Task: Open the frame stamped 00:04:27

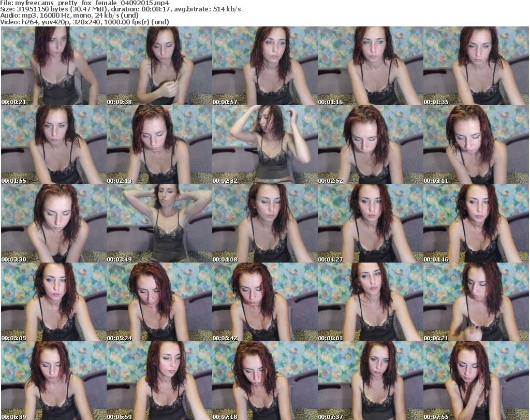Action: (371, 223)
